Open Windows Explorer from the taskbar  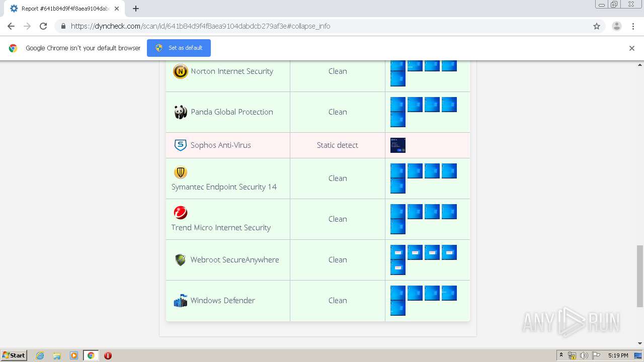pos(57,355)
